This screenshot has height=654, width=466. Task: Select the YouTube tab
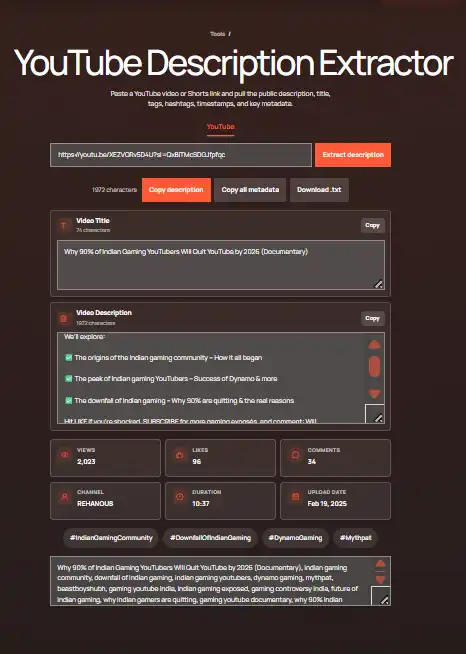[x=221, y=126]
